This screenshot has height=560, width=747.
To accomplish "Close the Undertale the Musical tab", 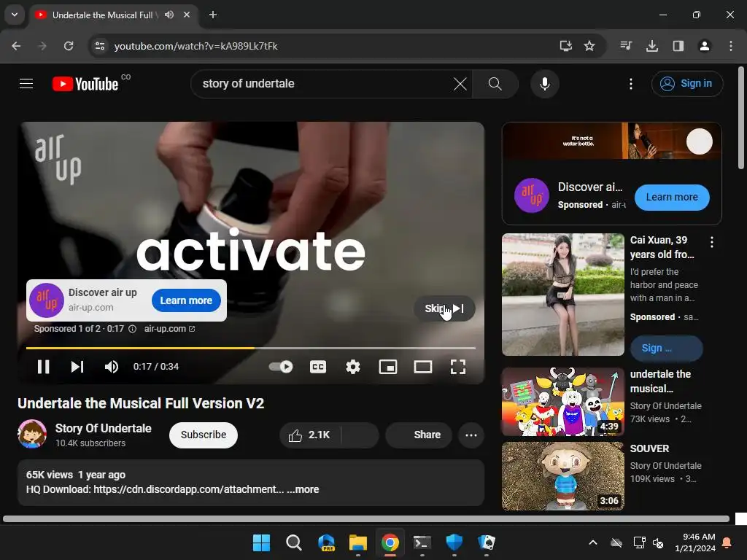I will (x=187, y=15).
